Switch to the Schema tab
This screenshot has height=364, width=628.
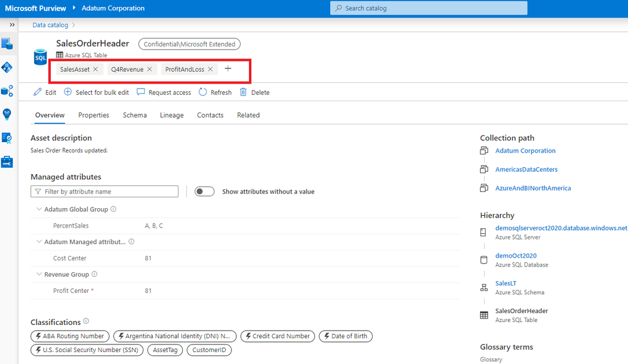[134, 115]
